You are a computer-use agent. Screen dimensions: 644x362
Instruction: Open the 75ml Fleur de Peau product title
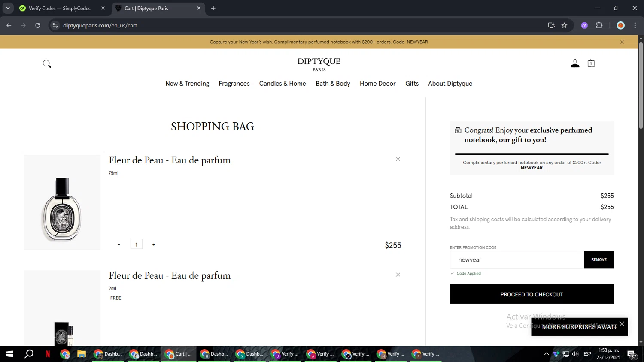[170, 160]
